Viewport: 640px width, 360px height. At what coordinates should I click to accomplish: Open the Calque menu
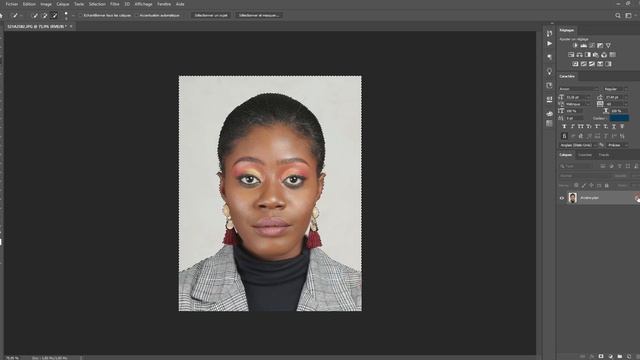click(x=62, y=4)
